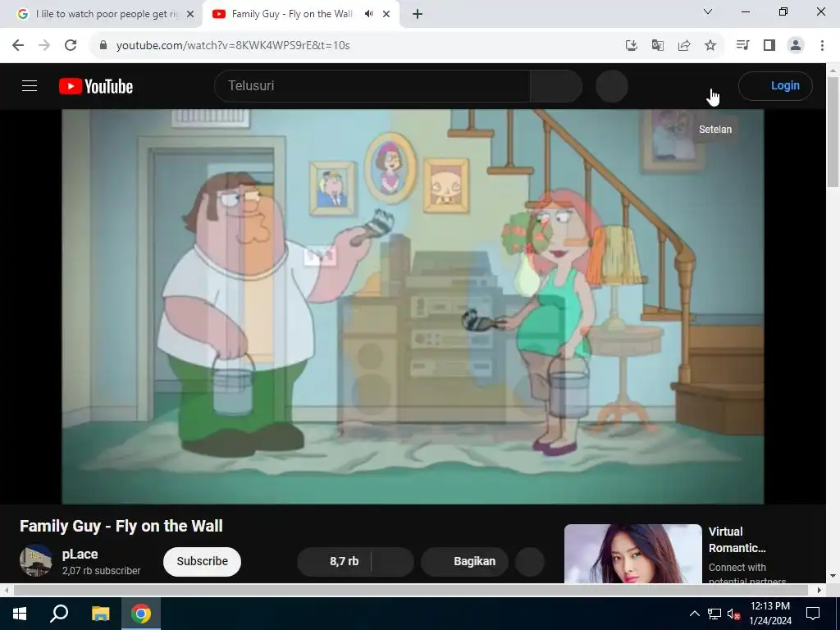Click the Chrome taskbar icon
This screenshot has width=840, height=630.
click(x=141, y=614)
